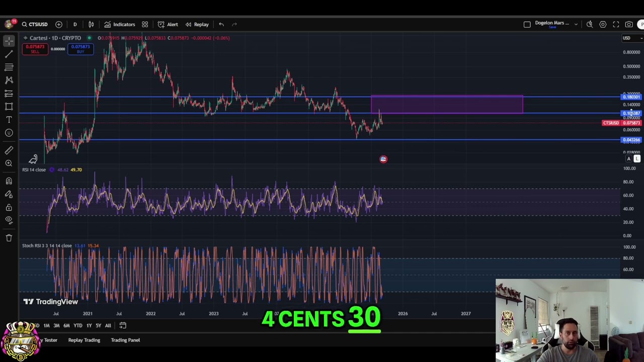The image size is (644, 362).
Task: Click the 0.180301 horizontal line price label
Action: tap(631, 97)
